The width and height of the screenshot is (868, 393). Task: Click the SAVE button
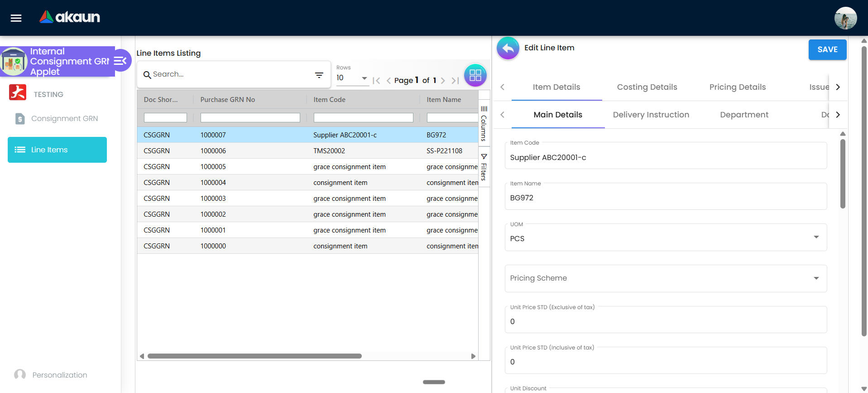[827, 49]
